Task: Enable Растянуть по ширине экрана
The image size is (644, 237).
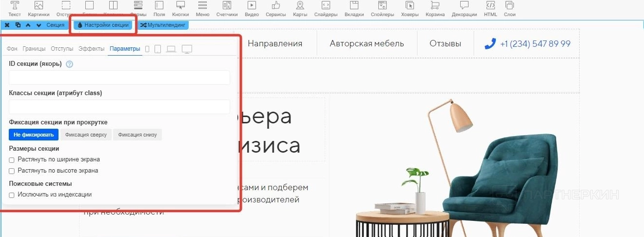Action: (12, 159)
